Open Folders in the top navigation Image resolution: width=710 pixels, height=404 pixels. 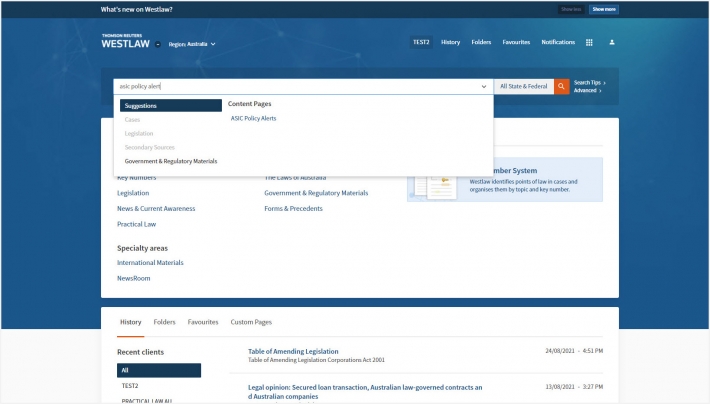pyautogui.click(x=481, y=42)
